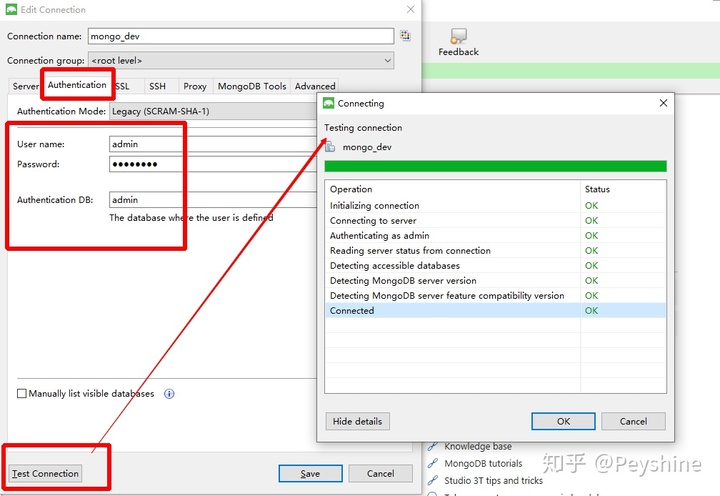
Task: Open the MongoDB tutorials link
Action: (483, 463)
